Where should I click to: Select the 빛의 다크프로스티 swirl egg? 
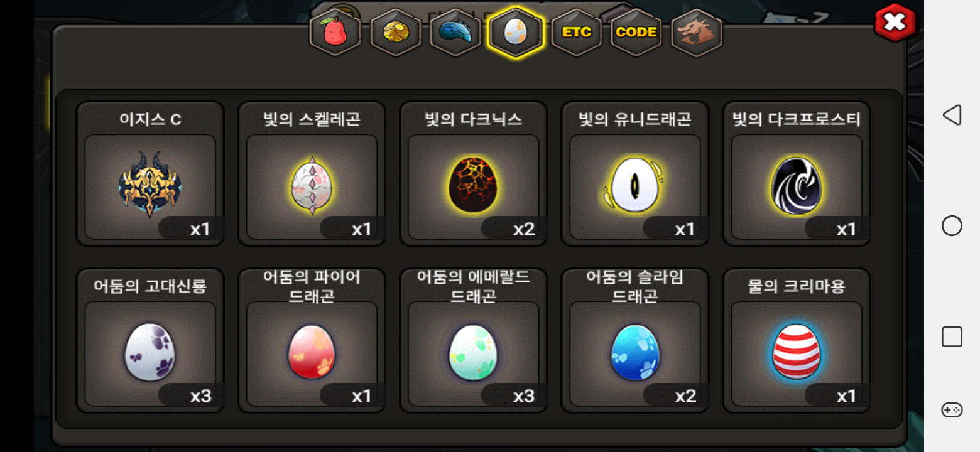(797, 173)
